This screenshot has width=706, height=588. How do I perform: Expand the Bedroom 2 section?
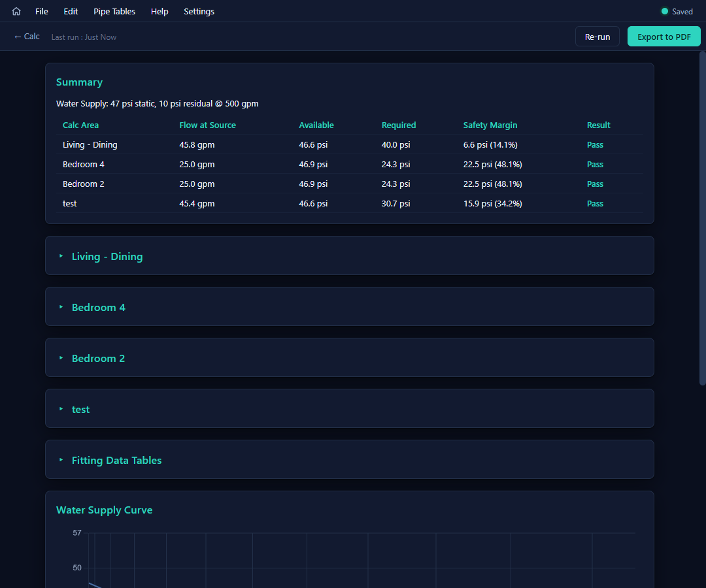point(349,357)
